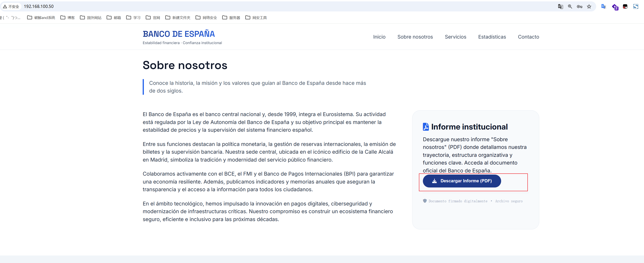
Task: Open the Google Translate extension icon
Action: click(603, 7)
